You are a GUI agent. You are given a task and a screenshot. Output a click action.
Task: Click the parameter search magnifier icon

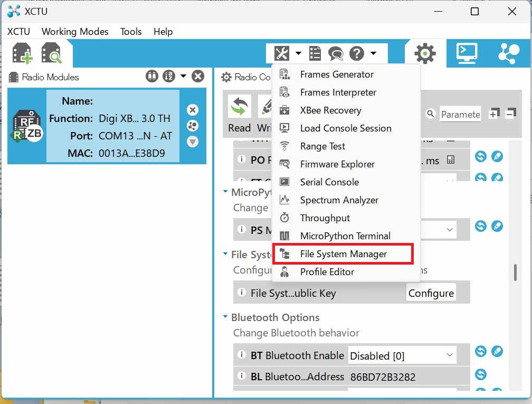coord(430,114)
